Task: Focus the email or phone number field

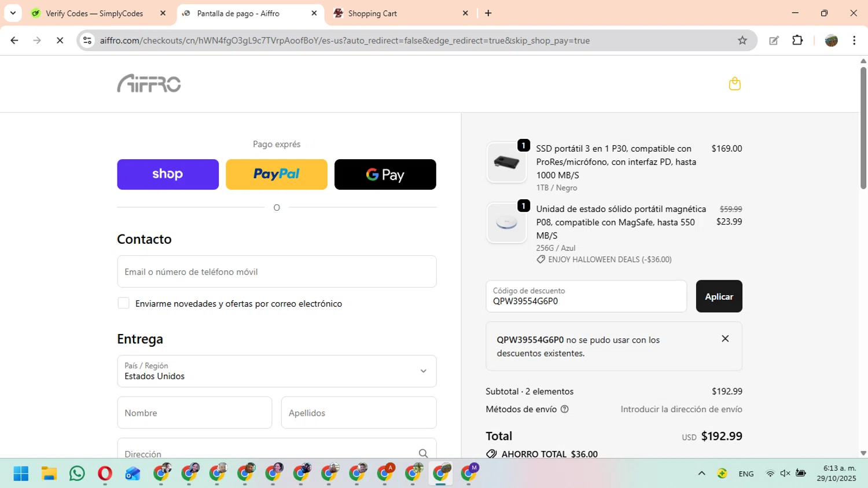Action: click(x=277, y=271)
